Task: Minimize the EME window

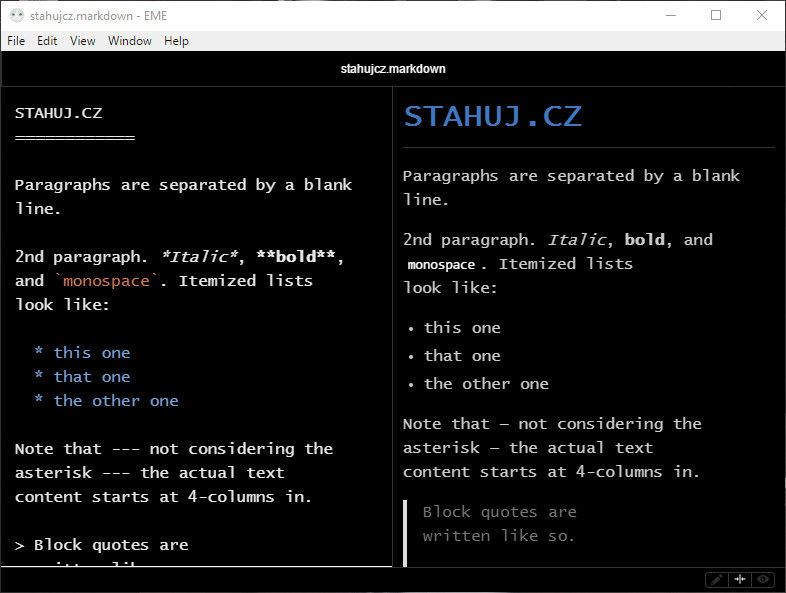Action: point(671,16)
